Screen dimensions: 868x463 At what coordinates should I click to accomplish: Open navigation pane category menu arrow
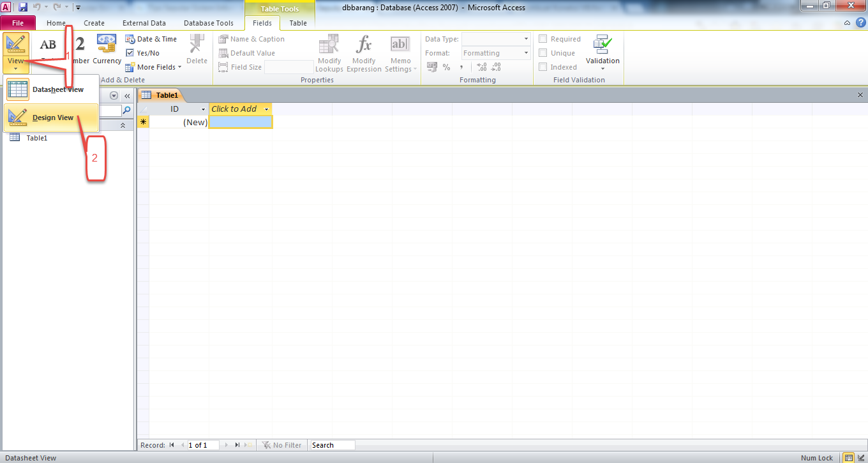coord(114,96)
